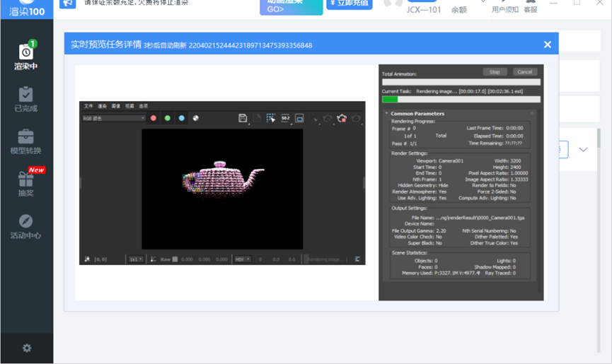Click the 'Memory Used' statistics text
This screenshot has width=612, height=364.
pyautogui.click(x=441, y=274)
